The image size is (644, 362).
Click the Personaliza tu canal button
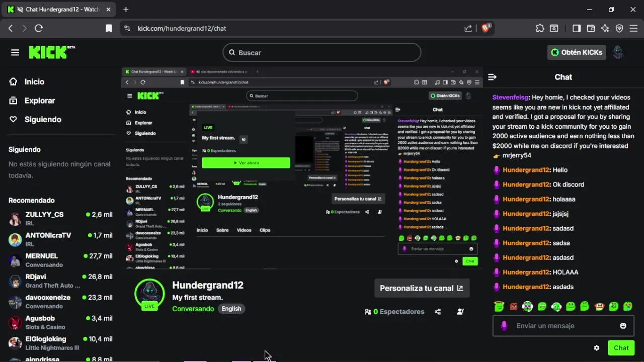coord(422,288)
